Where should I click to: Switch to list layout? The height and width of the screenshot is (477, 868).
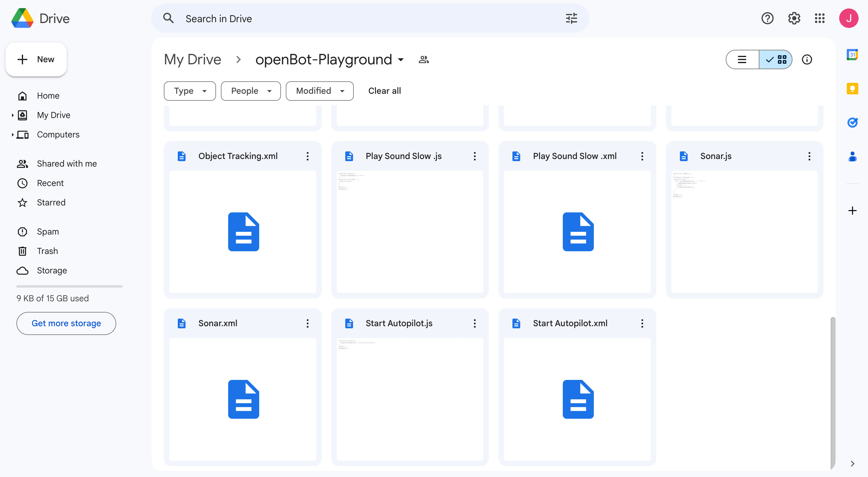click(742, 60)
